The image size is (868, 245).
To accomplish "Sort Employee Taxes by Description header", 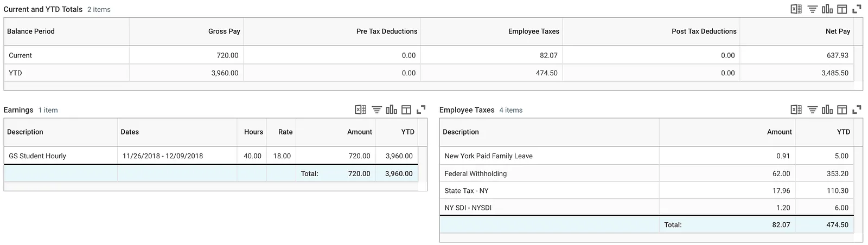I will point(550,132).
